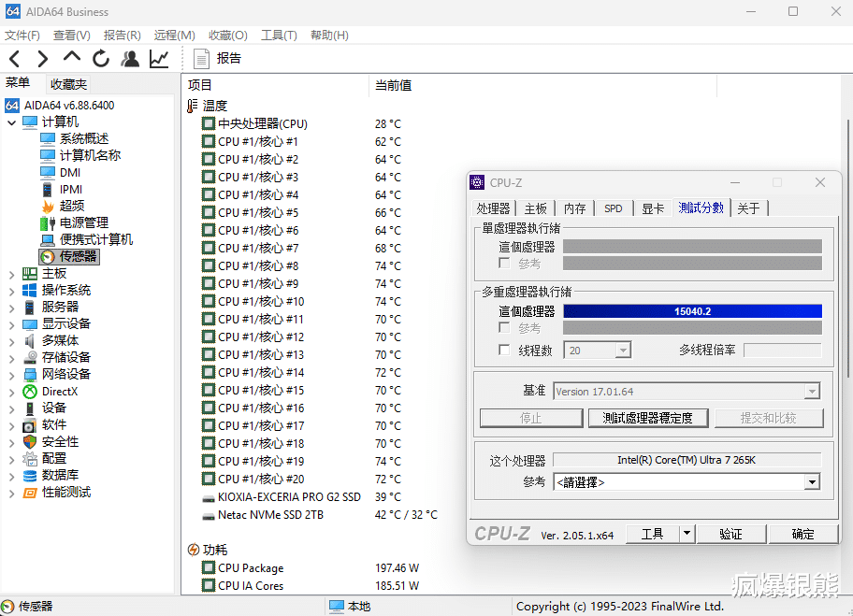
Task: Switch to CPU-Z SPD tab
Action: coord(614,208)
